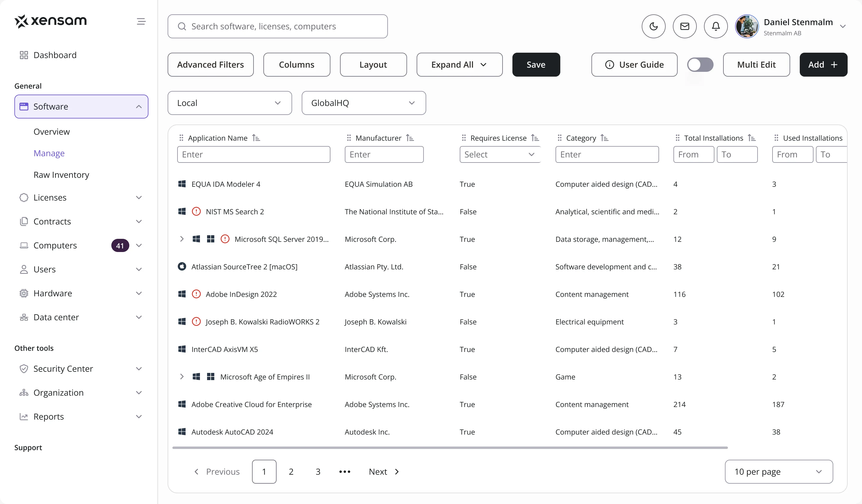The height and width of the screenshot is (504, 862).
Task: Select Manage under Software
Action: tap(49, 153)
